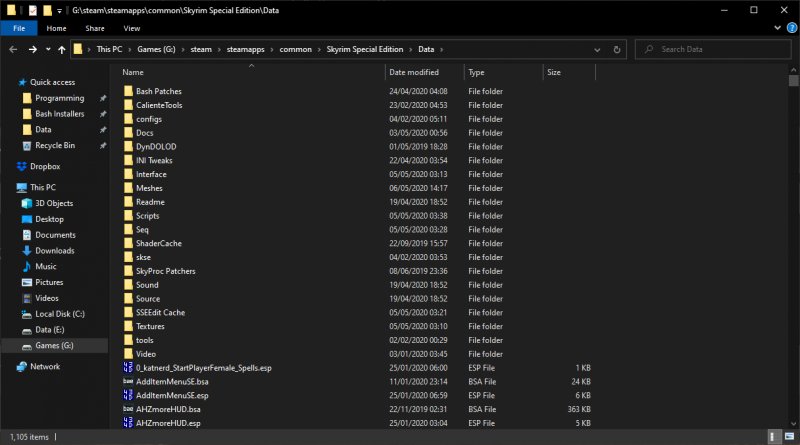This screenshot has height=445, width=800.
Task: Click the scrollbar down arrow
Action: [793, 424]
